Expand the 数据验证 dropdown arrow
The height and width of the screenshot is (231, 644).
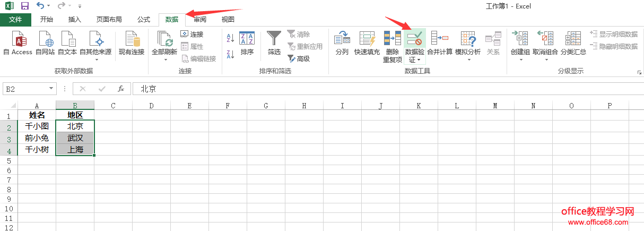pos(419,59)
